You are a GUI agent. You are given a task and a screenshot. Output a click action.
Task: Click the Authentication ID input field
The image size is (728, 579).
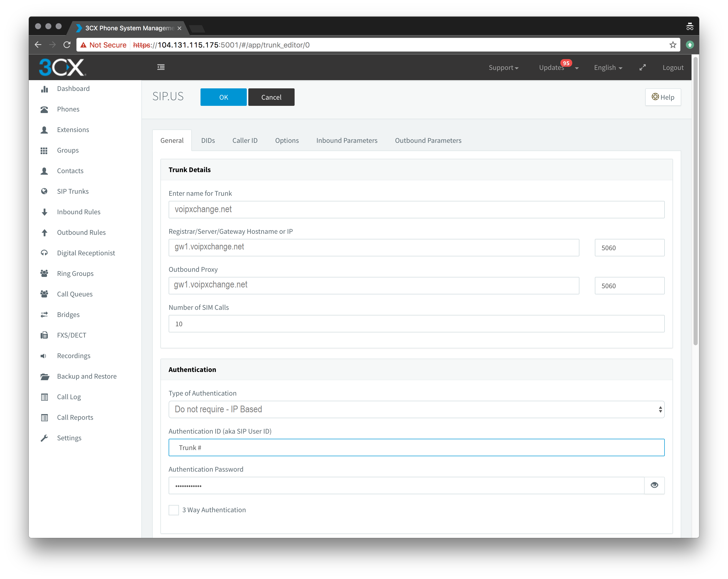pyautogui.click(x=416, y=447)
